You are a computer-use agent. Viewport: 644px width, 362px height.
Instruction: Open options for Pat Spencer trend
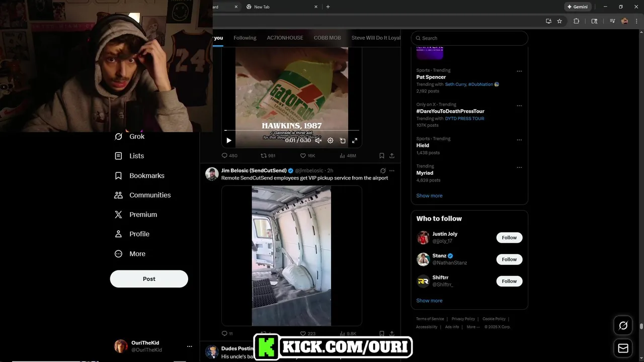click(x=519, y=71)
